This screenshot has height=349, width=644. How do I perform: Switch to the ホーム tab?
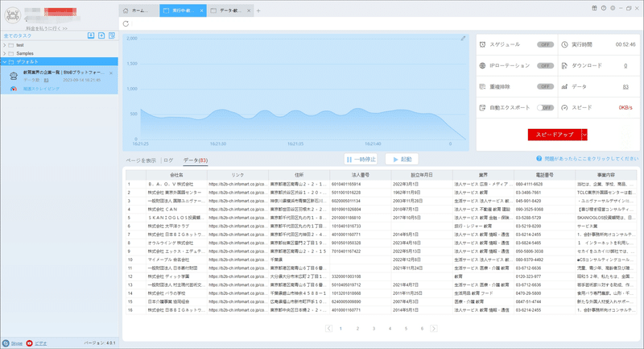(x=138, y=10)
